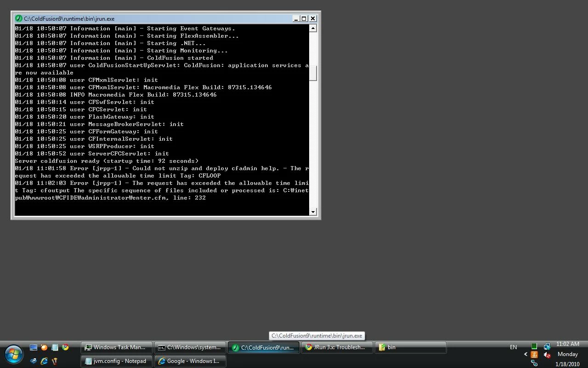Launch Internet Explorer from quick launch
This screenshot has height=368, width=588.
(44, 361)
